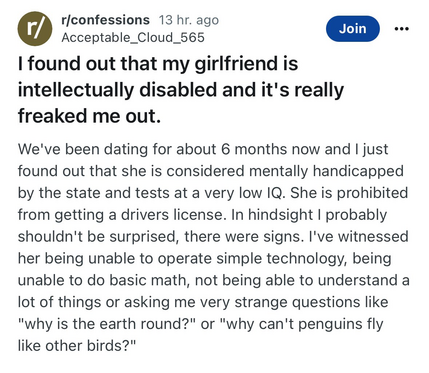The width and height of the screenshot is (429, 373).
Task: Open the post via its bold title
Action: pyautogui.click(x=181, y=90)
